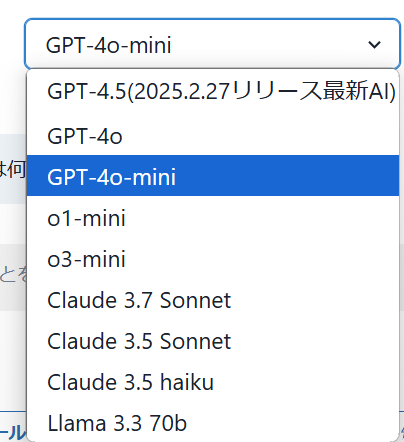The width and height of the screenshot is (404, 442).
Task: Select GPT-4.5 (2025.2.27 release) option
Action: pyautogui.click(x=213, y=91)
